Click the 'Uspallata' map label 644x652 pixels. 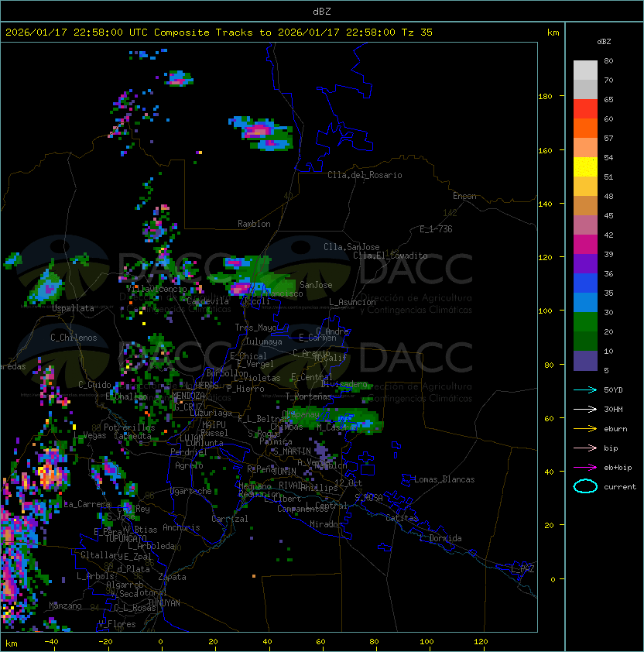(x=74, y=308)
